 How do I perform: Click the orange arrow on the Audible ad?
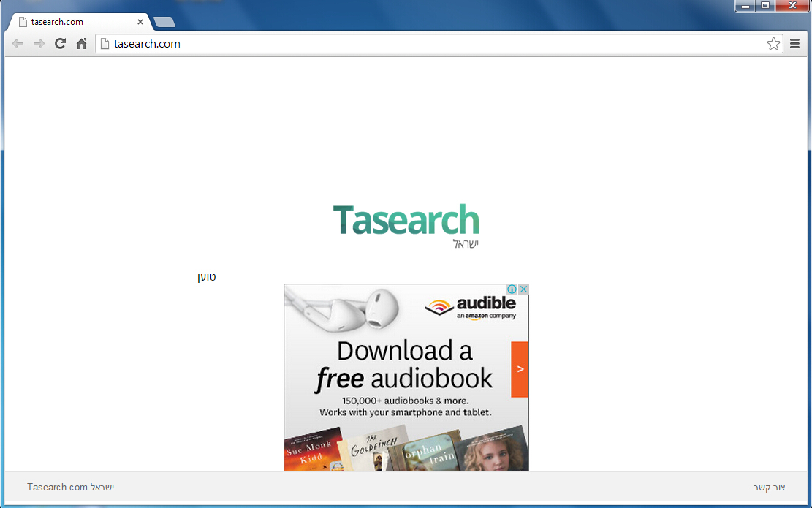coord(520,369)
